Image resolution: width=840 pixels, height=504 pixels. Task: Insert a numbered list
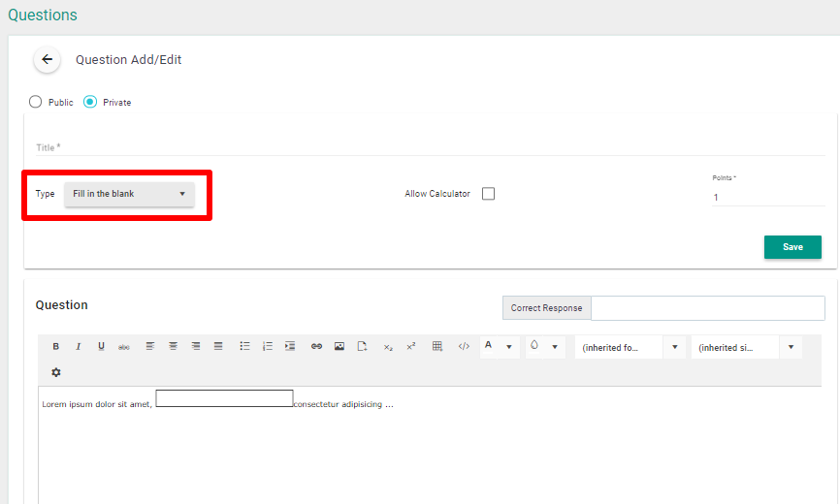[268, 347]
